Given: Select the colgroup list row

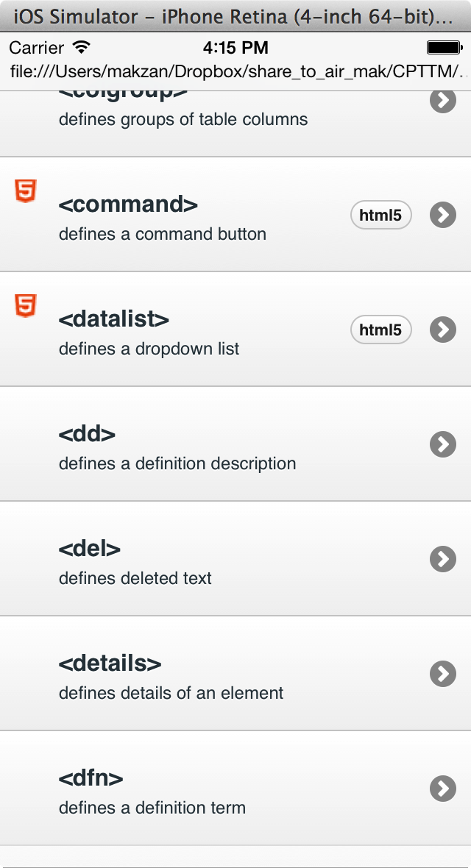Looking at the screenshot, I should [221, 114].
